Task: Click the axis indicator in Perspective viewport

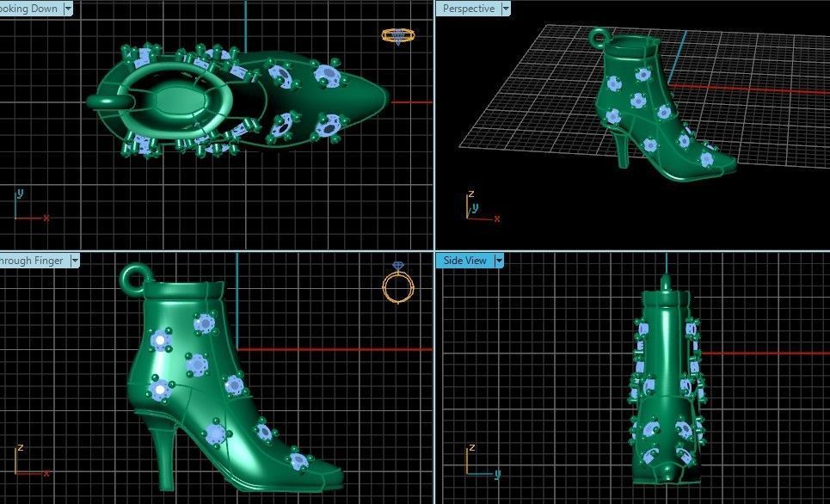Action: 481,207
